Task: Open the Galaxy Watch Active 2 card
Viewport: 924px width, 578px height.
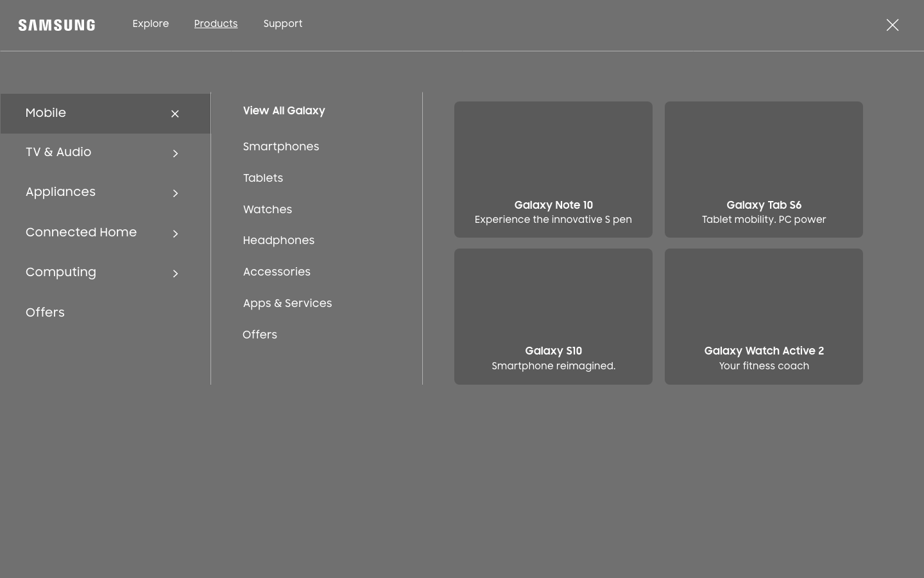Action: (764, 317)
